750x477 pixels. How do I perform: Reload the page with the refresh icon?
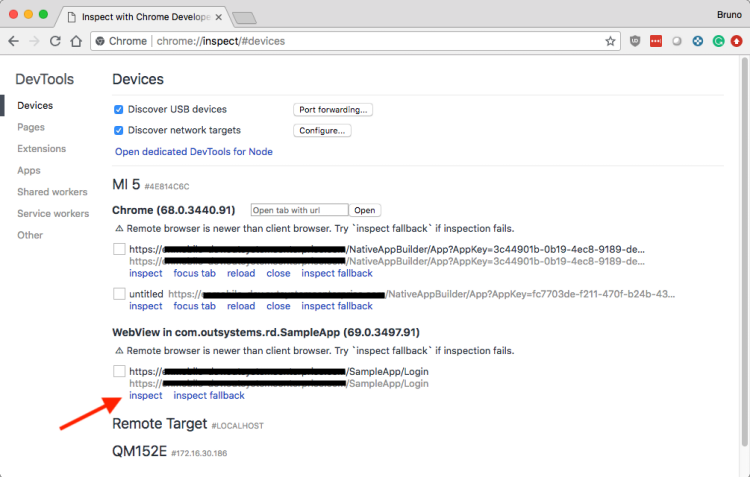coord(56,41)
